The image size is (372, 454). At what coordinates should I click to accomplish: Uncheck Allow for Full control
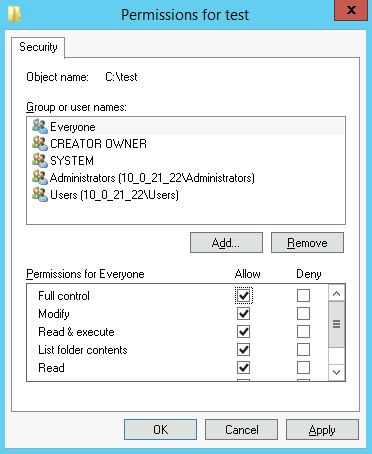point(243,296)
